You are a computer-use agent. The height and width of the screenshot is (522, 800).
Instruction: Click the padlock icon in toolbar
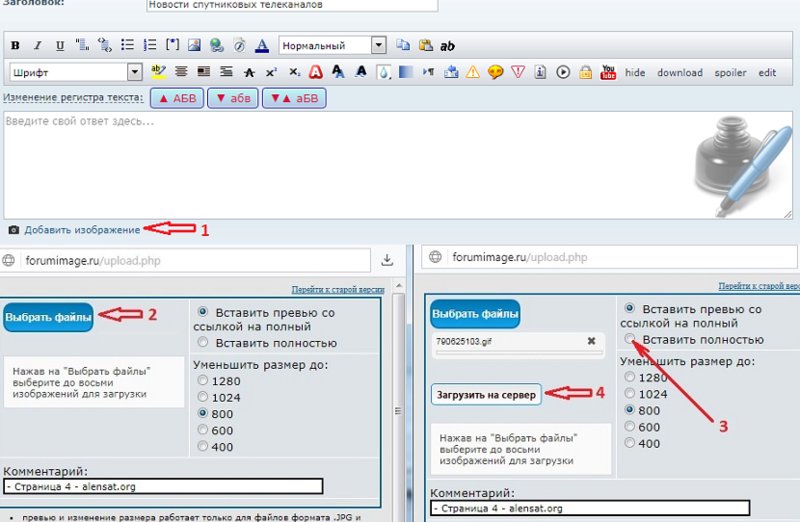click(x=585, y=73)
